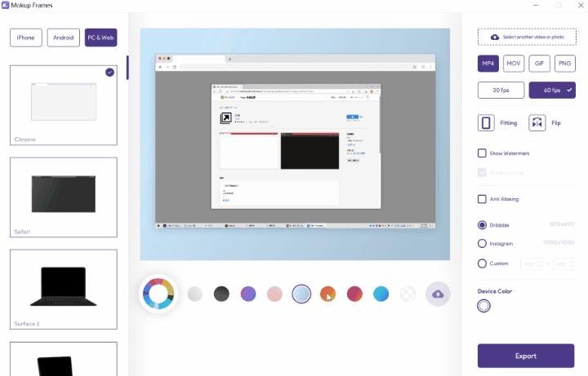The image size is (588, 376).
Task: Choose the Chrome browser frame
Action: tap(64, 105)
